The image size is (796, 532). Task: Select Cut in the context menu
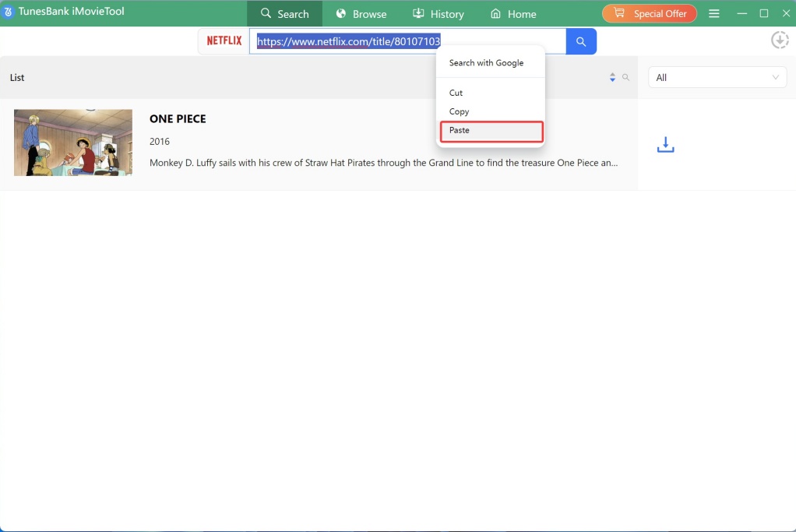[456, 93]
